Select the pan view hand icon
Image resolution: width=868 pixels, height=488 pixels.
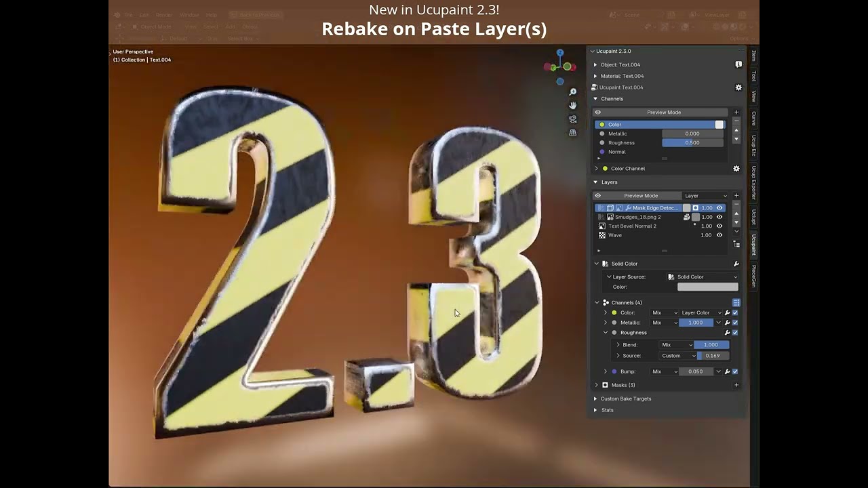tap(572, 106)
